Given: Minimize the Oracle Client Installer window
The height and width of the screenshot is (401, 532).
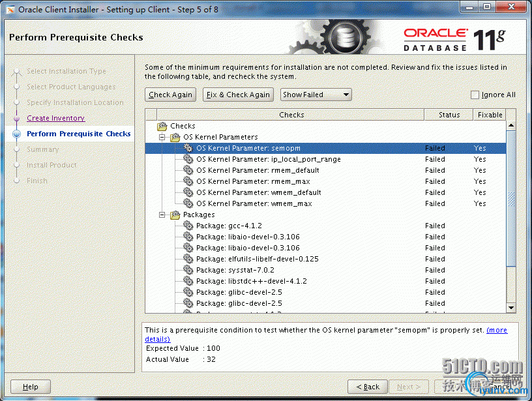Looking at the screenshot, I should (x=469, y=7).
